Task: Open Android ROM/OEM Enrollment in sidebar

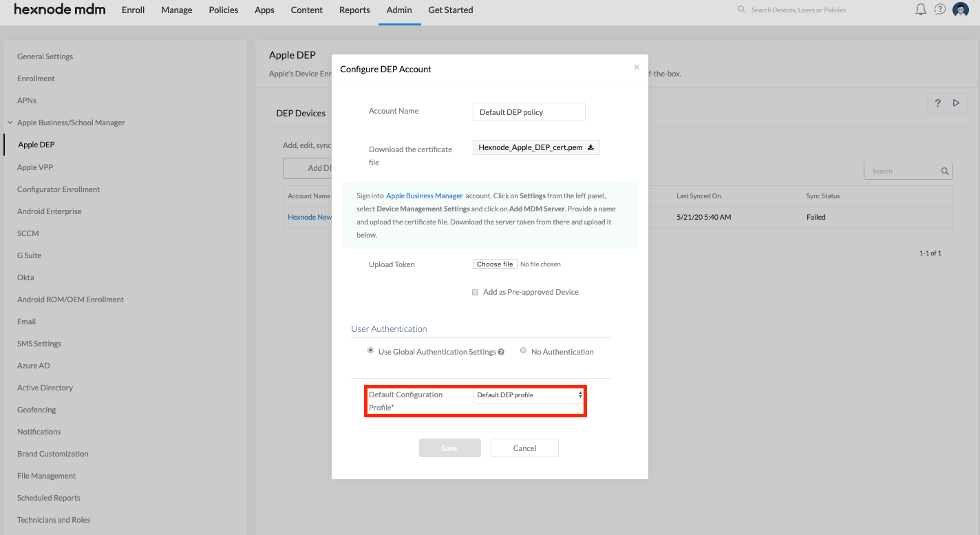Action: coord(70,300)
